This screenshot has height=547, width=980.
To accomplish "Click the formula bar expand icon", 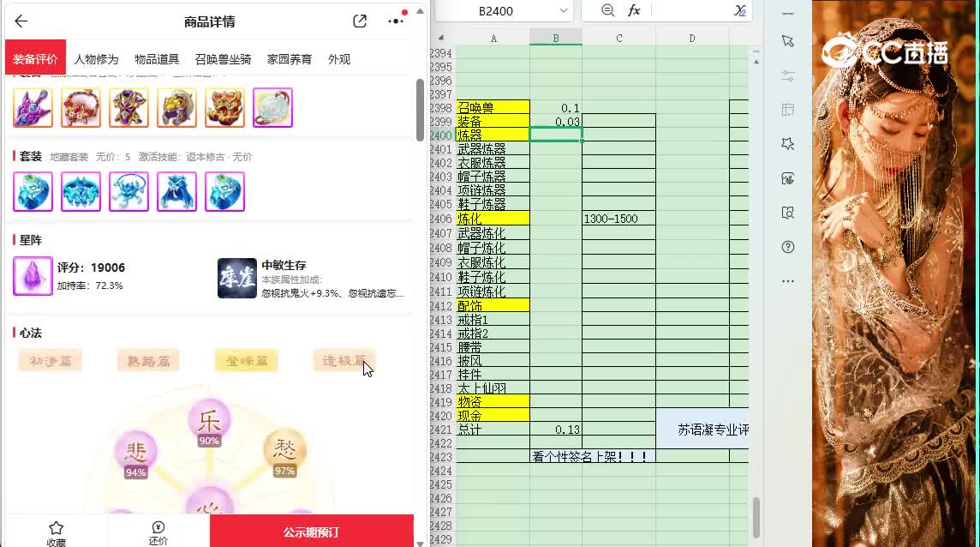I will tap(740, 10).
